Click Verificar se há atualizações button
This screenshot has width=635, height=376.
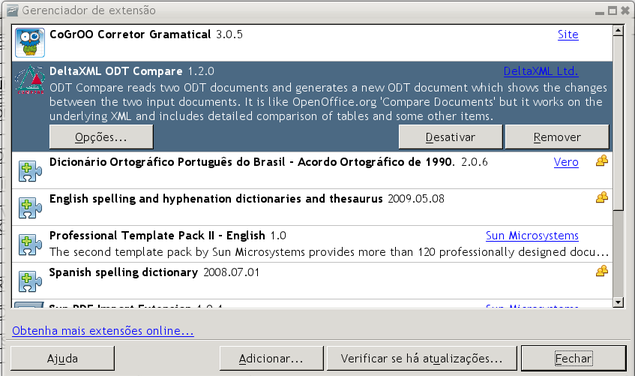tap(422, 359)
